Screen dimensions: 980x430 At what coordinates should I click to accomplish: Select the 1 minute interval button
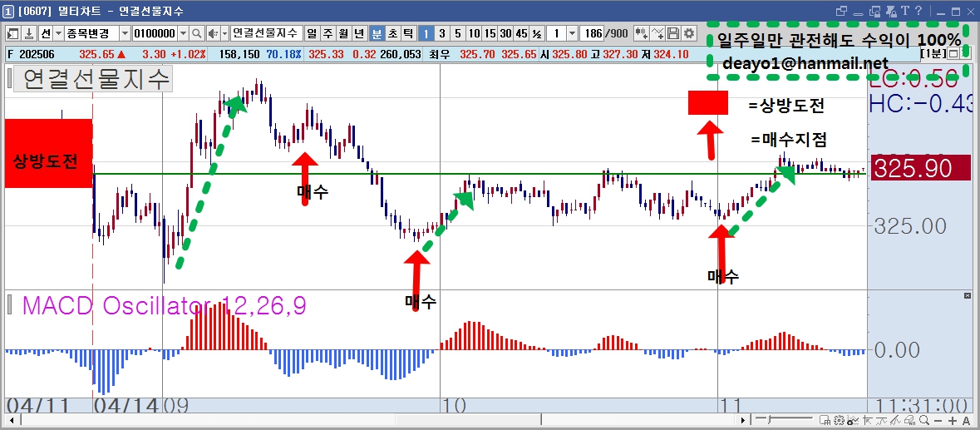[426, 33]
